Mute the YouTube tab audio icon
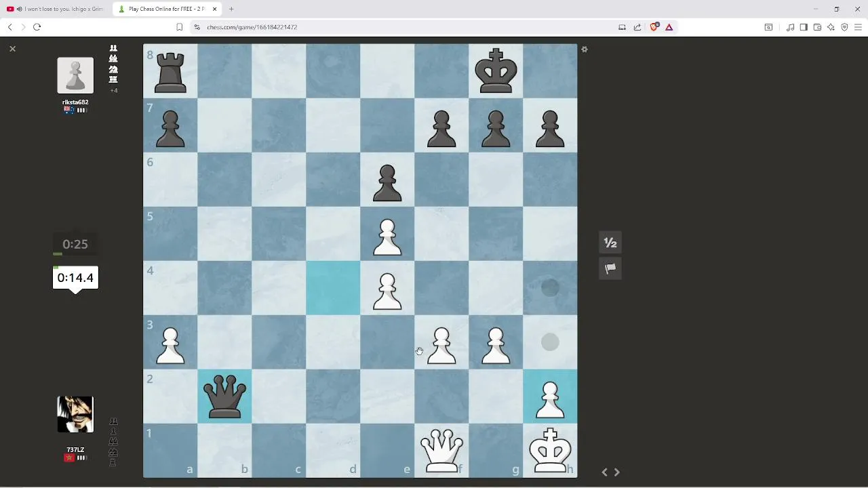This screenshot has width=868, height=488. pos(19,9)
